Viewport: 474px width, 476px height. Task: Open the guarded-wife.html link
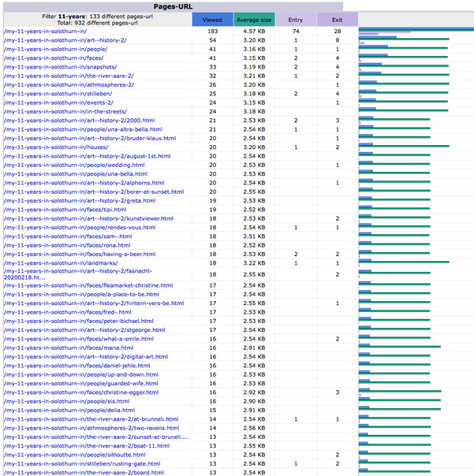pos(80,384)
